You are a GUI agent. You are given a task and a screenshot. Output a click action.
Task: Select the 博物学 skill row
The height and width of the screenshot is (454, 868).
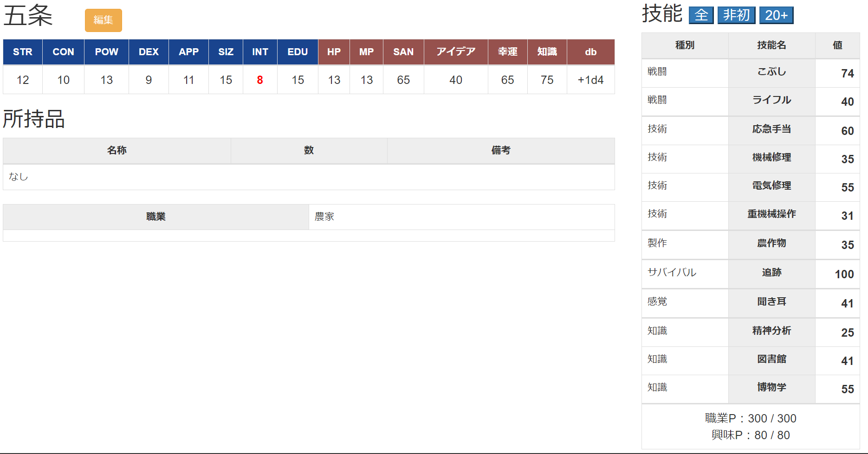[771, 387]
